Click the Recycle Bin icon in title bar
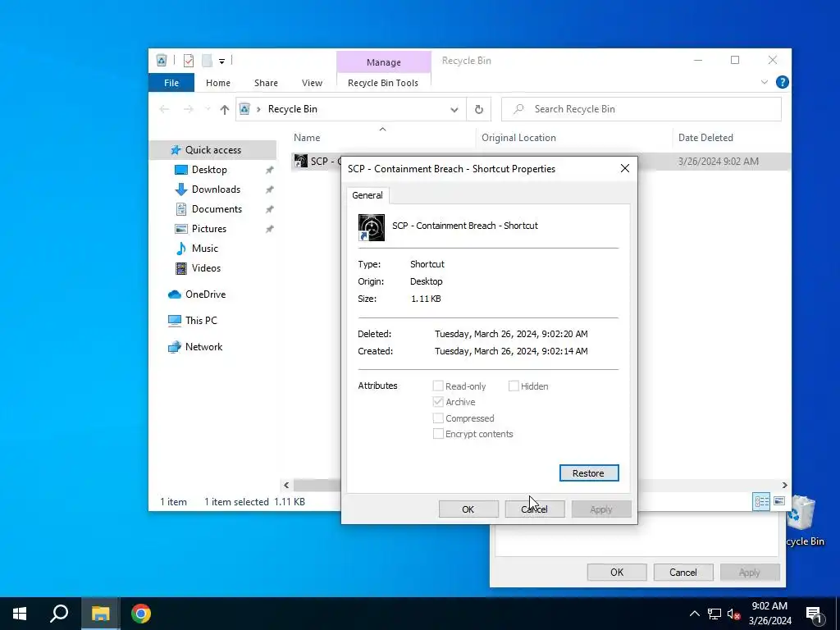This screenshot has height=630, width=840. (x=162, y=61)
